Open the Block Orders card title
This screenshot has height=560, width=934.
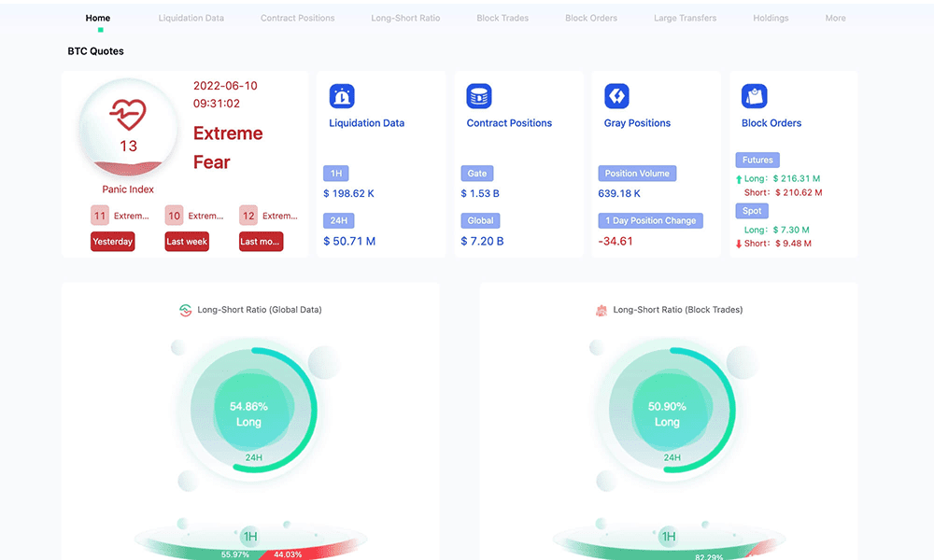771,123
